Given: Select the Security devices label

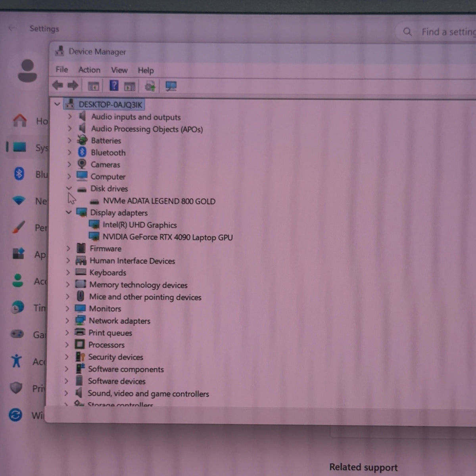Looking at the screenshot, I should pos(115,357).
